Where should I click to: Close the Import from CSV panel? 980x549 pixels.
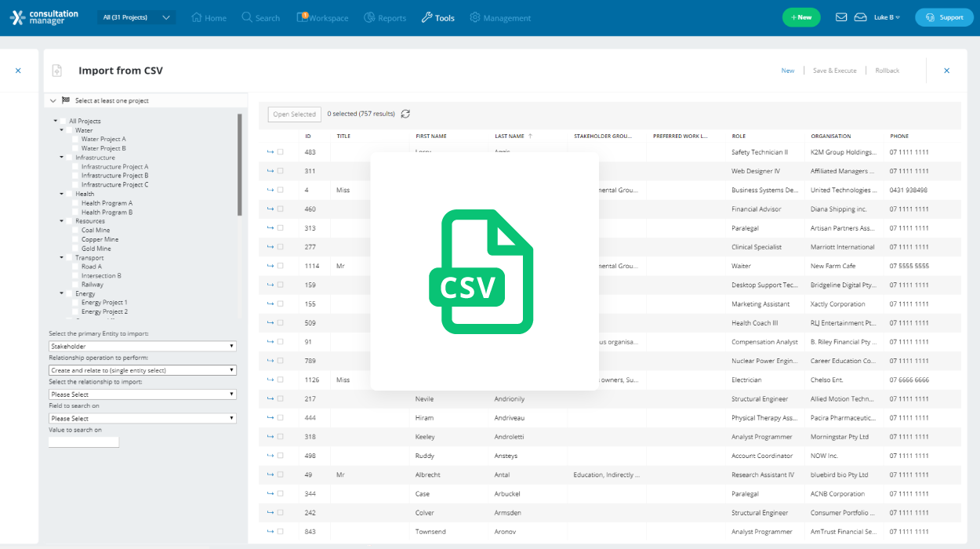pyautogui.click(x=946, y=71)
